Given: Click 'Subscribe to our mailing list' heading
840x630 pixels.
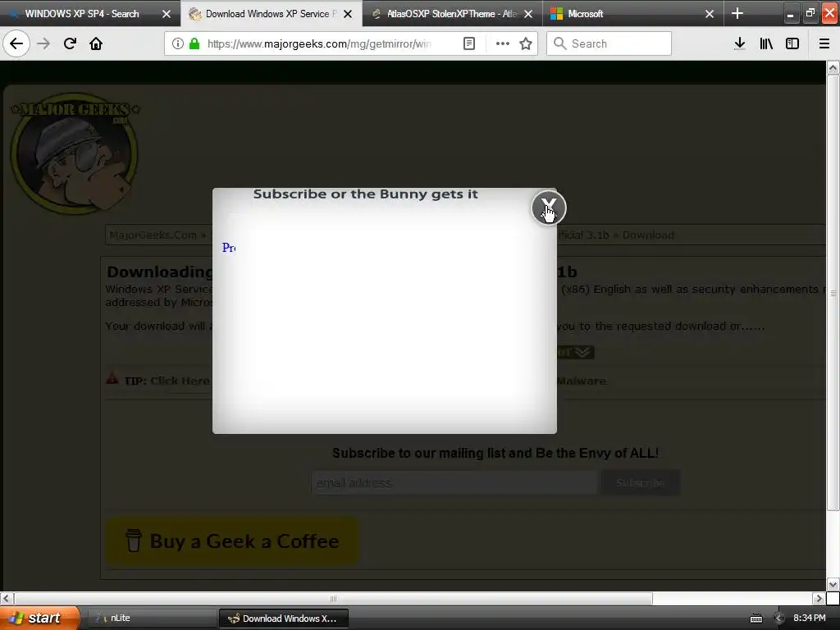Looking at the screenshot, I should pyautogui.click(x=495, y=453).
